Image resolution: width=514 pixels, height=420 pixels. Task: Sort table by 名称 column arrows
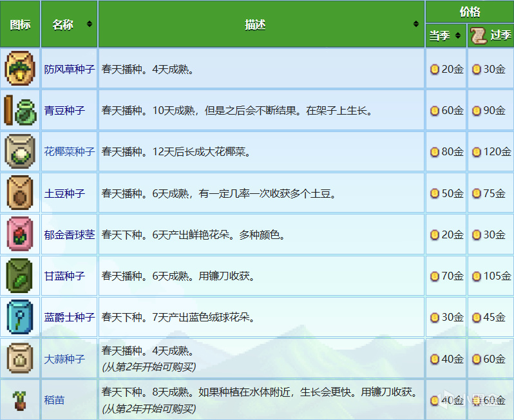pyautogui.click(x=89, y=24)
